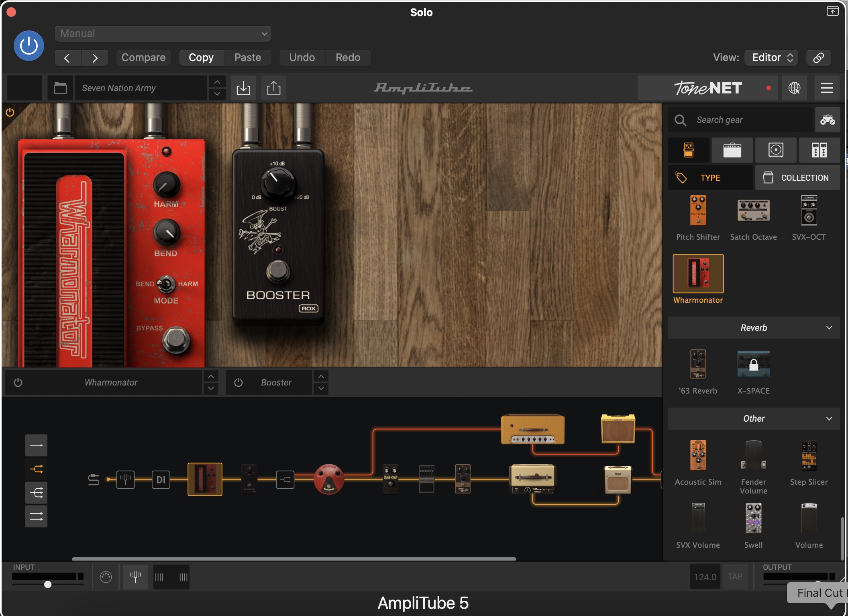Select the dual parallel chain routing icon
The width and height of the screenshot is (848, 616).
[36, 516]
